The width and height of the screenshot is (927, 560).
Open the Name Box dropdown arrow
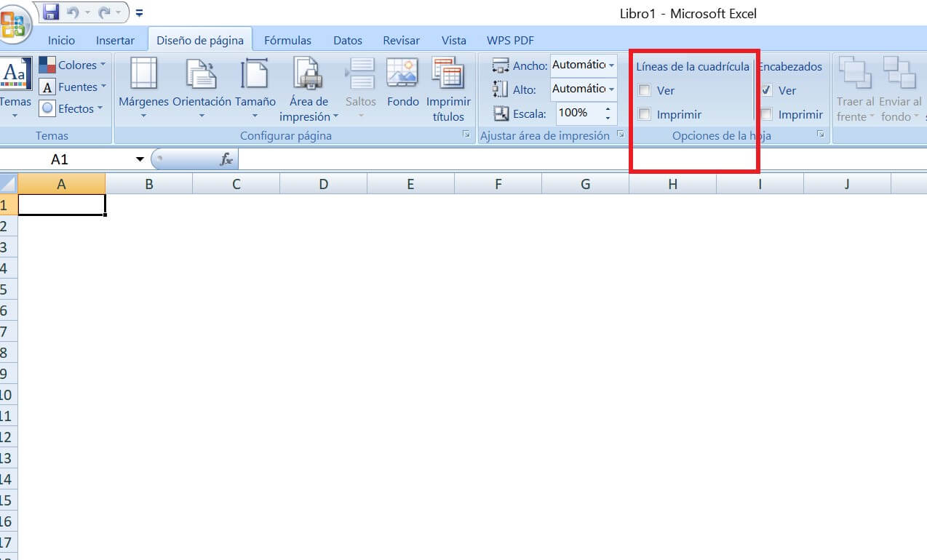point(140,159)
